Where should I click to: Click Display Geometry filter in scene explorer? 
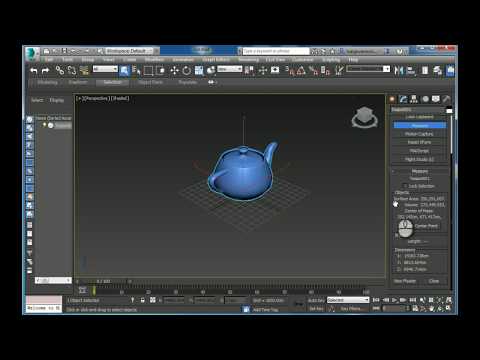coord(30,119)
